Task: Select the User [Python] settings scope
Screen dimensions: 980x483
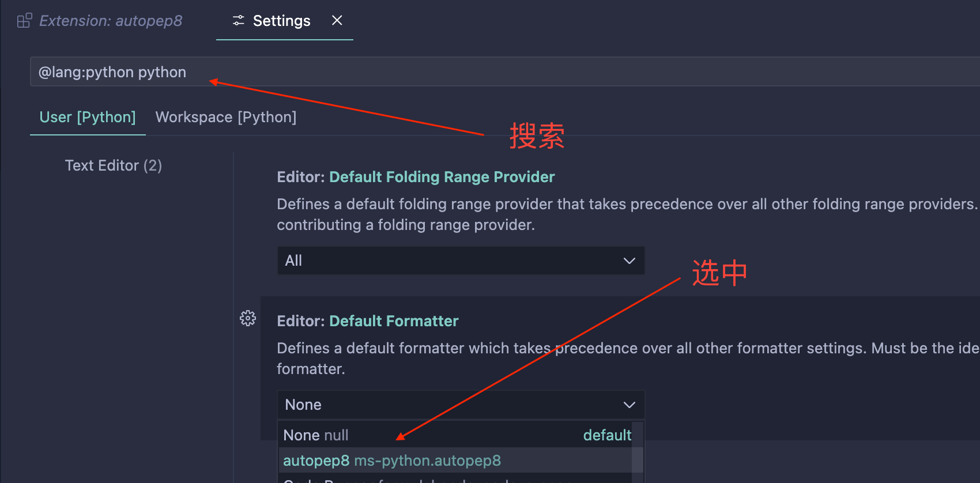Action: pyautogui.click(x=88, y=118)
